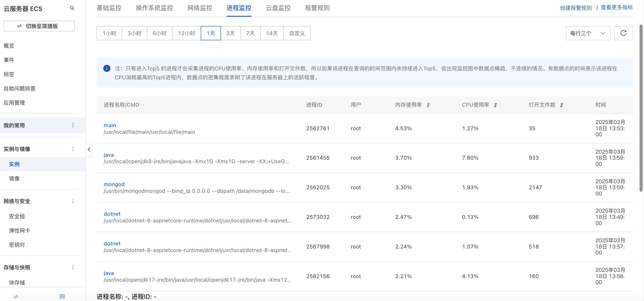The height and width of the screenshot is (301, 644).
Task: Click the info icon in the notice banner
Action: [107, 68]
